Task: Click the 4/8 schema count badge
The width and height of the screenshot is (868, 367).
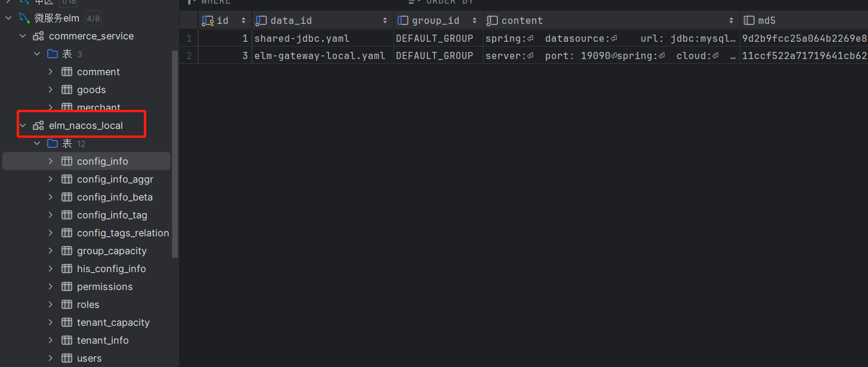Action: (x=93, y=18)
